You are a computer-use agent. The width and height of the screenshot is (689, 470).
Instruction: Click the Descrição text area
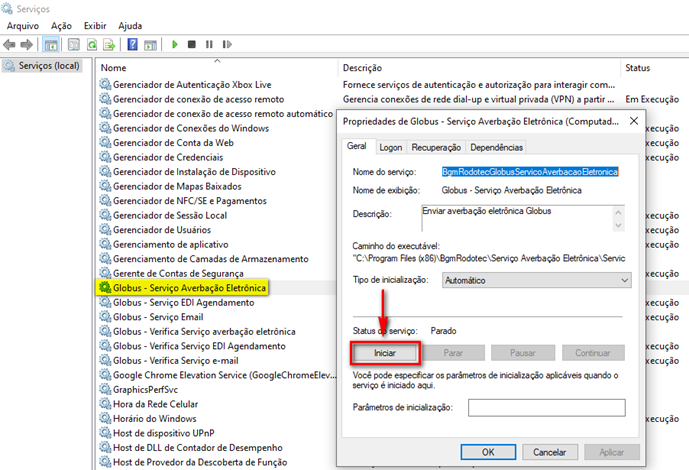pyautogui.click(x=517, y=218)
